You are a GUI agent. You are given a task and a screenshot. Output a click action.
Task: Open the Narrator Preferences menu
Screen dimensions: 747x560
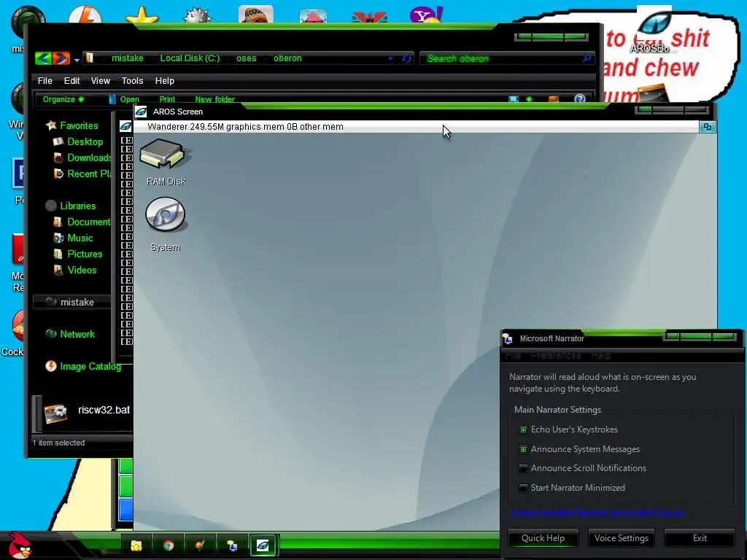coord(556,356)
